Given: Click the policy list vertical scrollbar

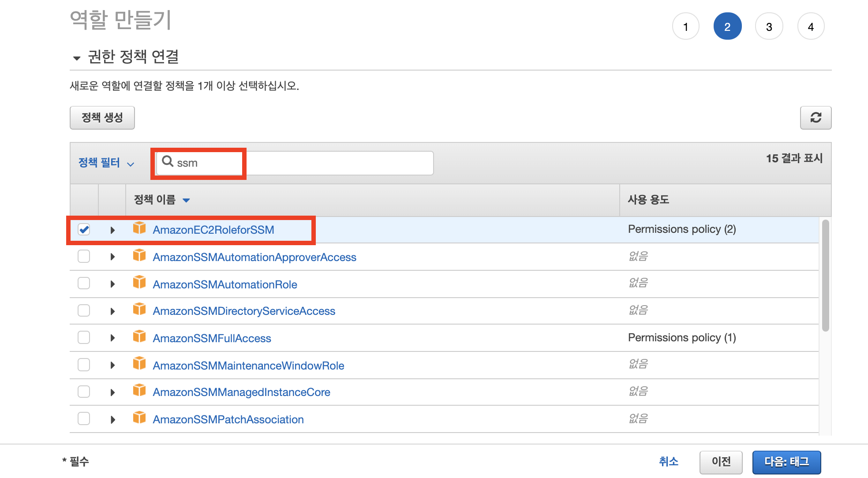Looking at the screenshot, I should (825, 276).
